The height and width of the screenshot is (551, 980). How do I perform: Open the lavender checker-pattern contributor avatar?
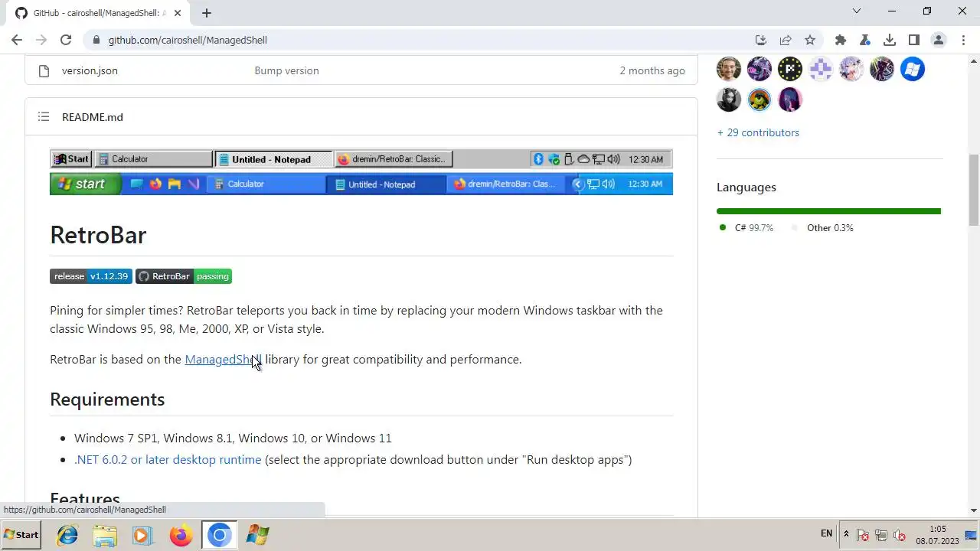(821, 69)
